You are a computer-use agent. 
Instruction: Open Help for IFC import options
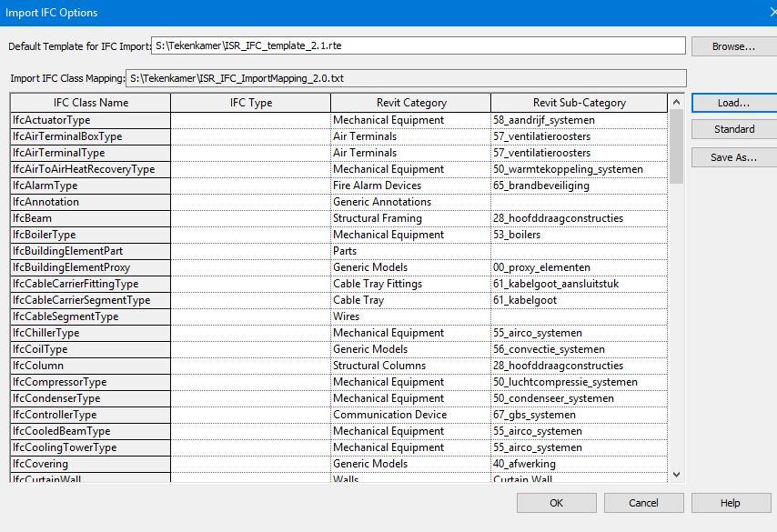pos(731,503)
